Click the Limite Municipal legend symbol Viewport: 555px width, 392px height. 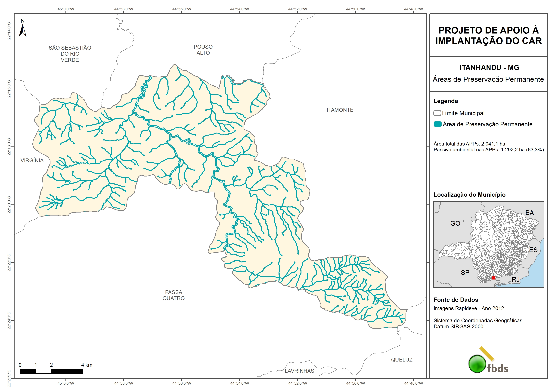(x=437, y=113)
